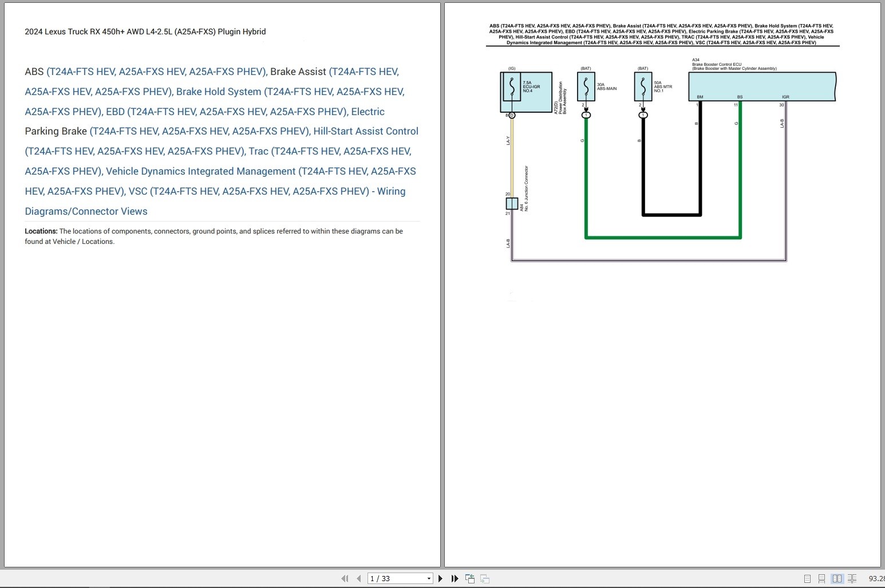Jump to the last page
The height and width of the screenshot is (588, 885).
pos(455,579)
